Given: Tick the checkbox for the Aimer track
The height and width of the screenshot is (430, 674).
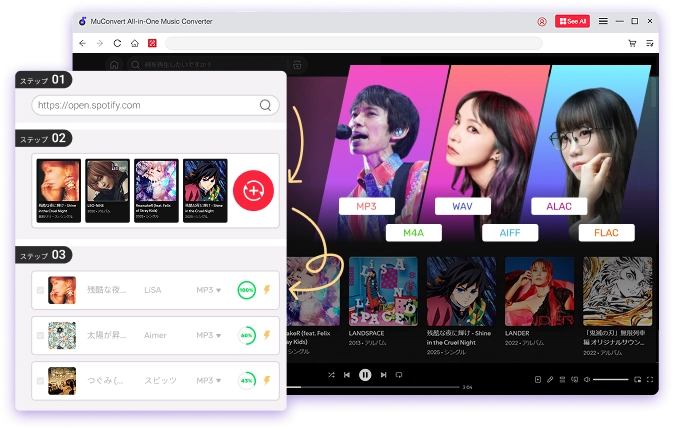Looking at the screenshot, I should (40, 335).
